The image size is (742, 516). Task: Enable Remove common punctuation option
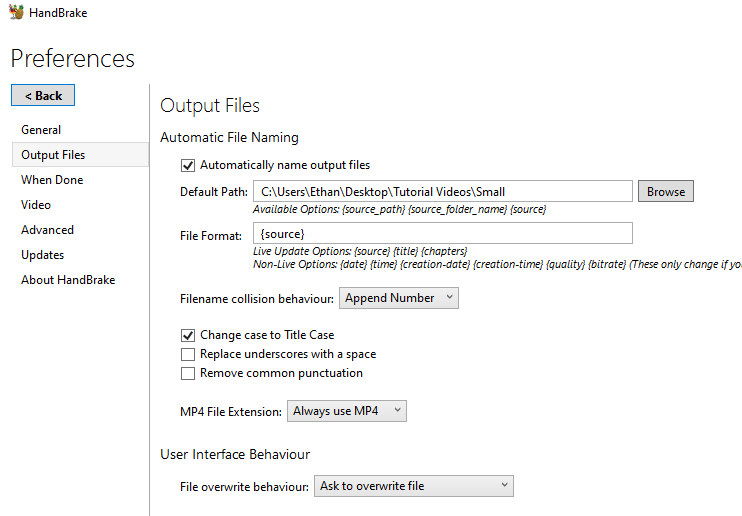188,373
